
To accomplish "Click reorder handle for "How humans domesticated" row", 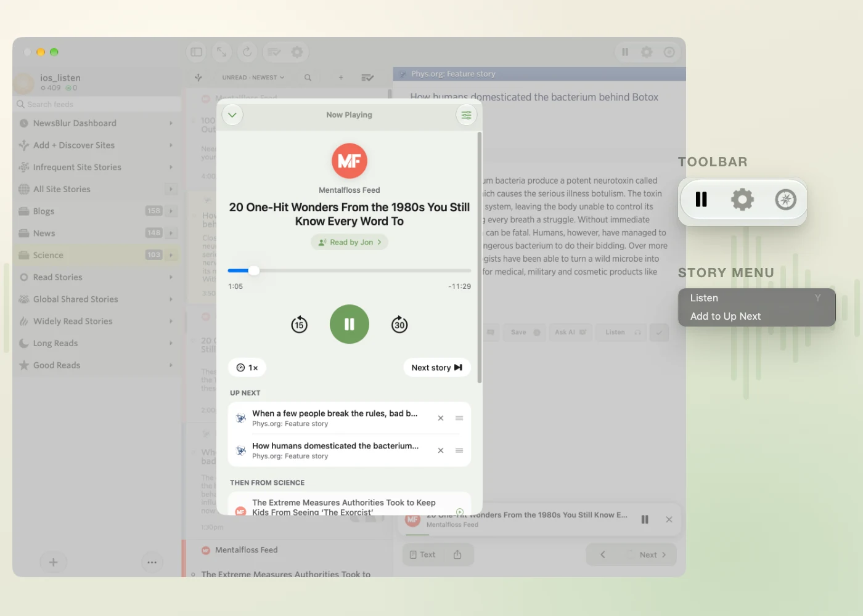I will (459, 450).
